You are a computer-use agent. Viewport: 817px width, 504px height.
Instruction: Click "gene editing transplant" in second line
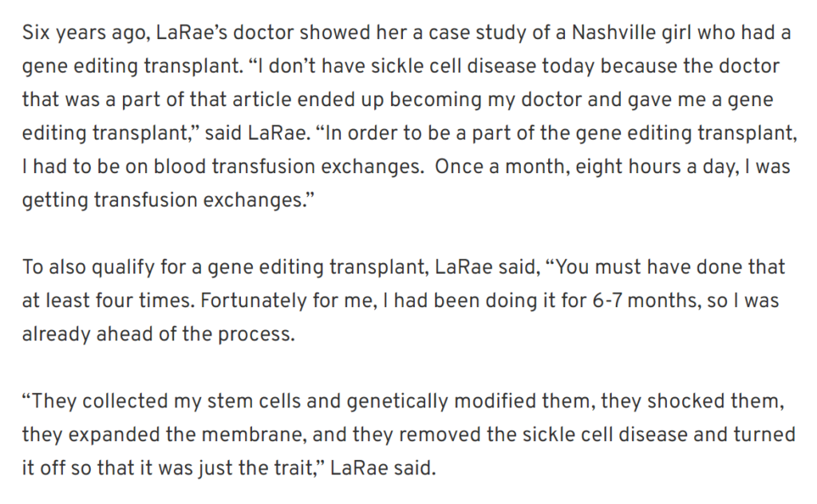130,66
